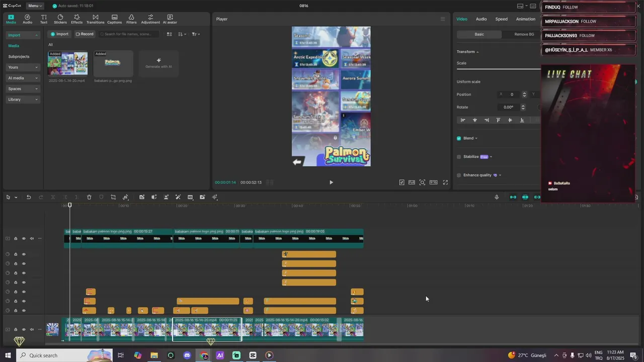Uncheck the Blend checkbox
This screenshot has height=362, width=644.
click(x=459, y=138)
